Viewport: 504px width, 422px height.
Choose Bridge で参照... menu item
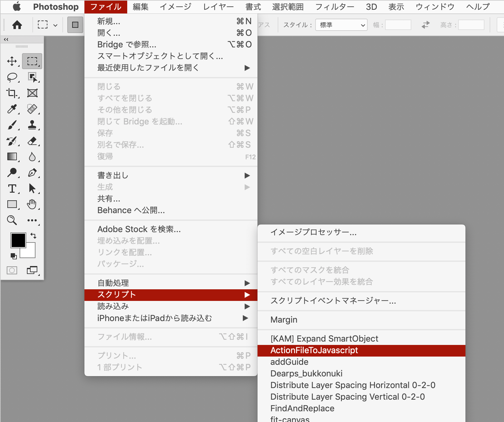coord(171,44)
